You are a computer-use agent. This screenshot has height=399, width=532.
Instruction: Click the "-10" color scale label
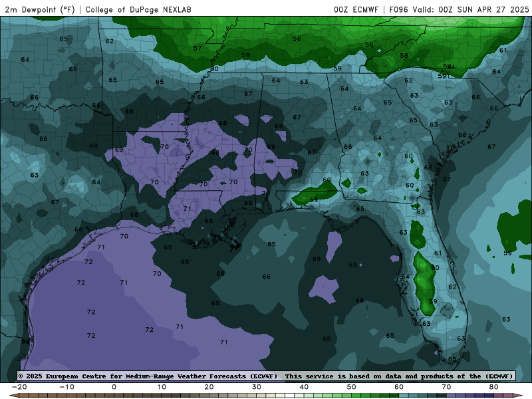pos(66,387)
